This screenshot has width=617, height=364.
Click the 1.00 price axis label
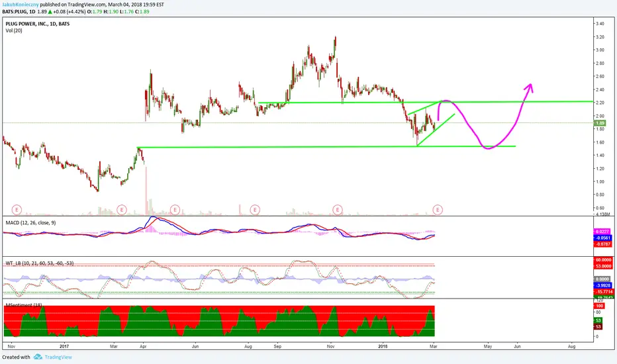click(x=600, y=182)
